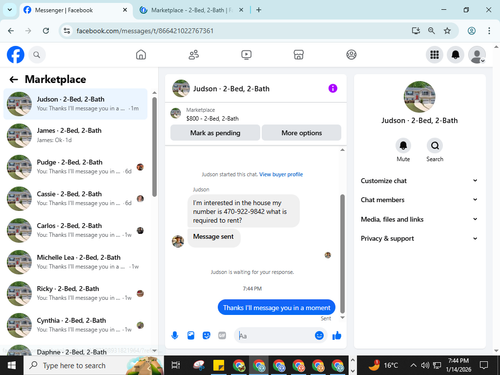Click Mark as pending button
The height and width of the screenshot is (375, 500).
coord(215,133)
